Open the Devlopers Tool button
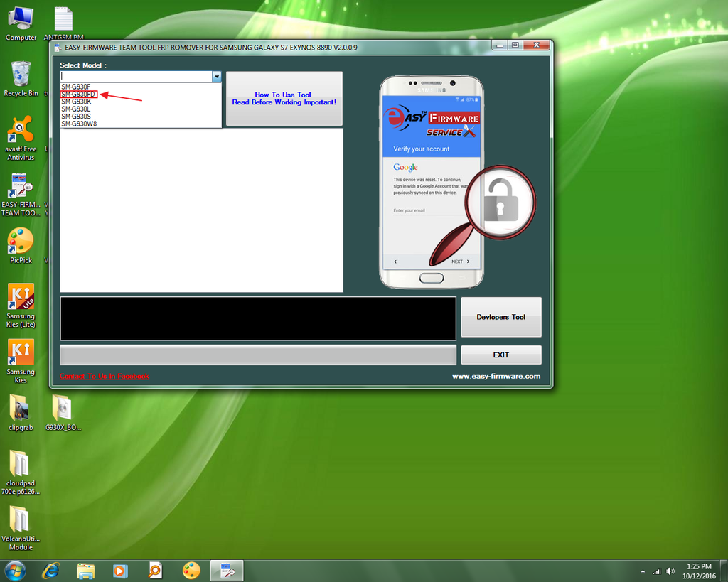The image size is (728, 582). pyautogui.click(x=500, y=317)
